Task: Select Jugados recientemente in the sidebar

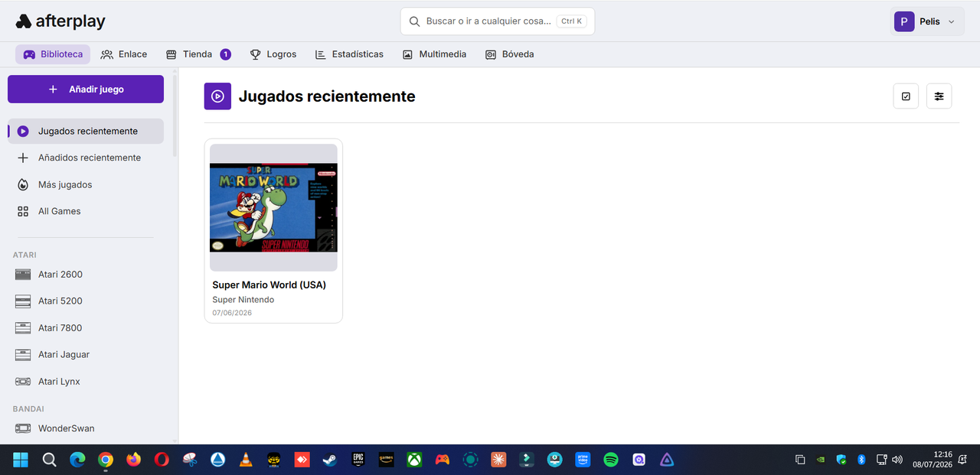Action: (x=86, y=131)
